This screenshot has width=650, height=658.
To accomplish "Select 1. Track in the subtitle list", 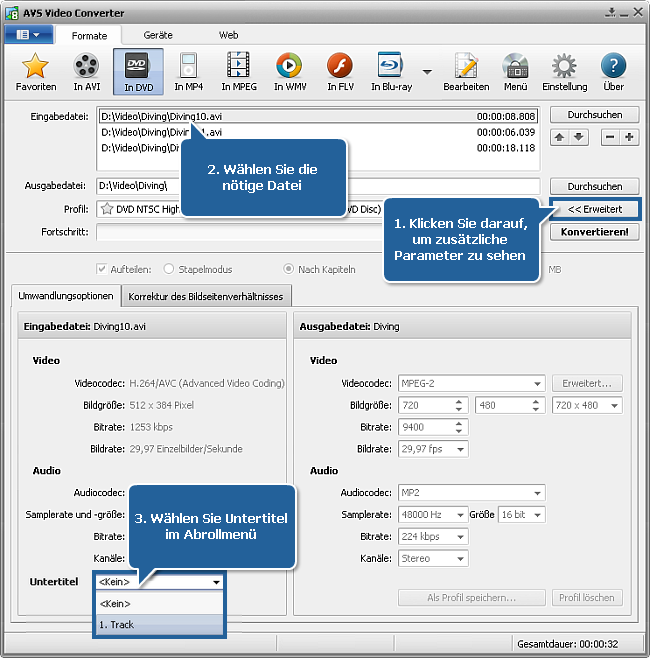I will coord(159,625).
